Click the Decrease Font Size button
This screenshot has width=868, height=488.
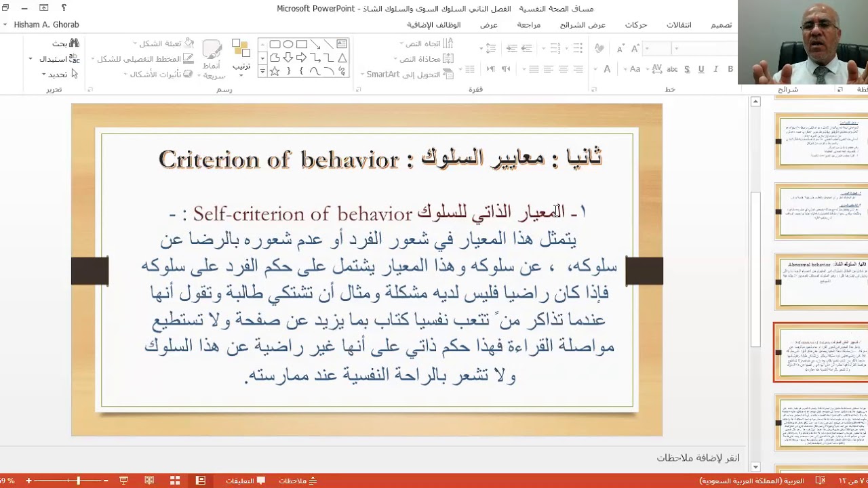tap(620, 49)
